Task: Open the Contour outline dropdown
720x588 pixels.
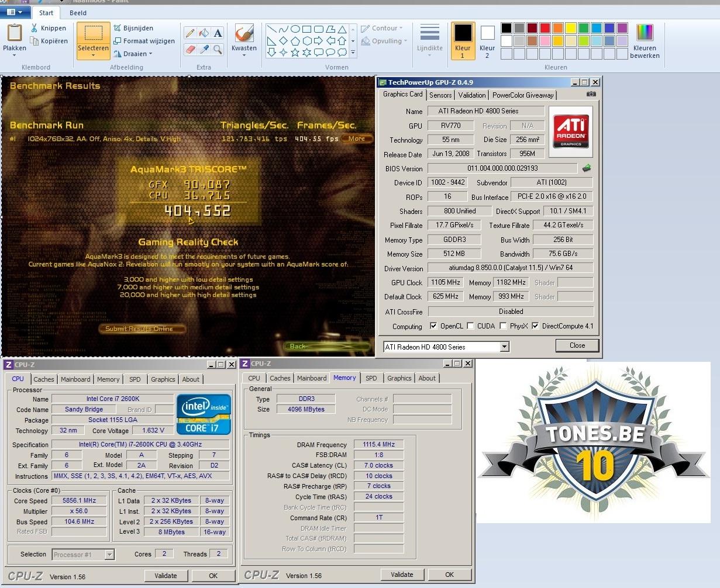Action: tap(383, 28)
